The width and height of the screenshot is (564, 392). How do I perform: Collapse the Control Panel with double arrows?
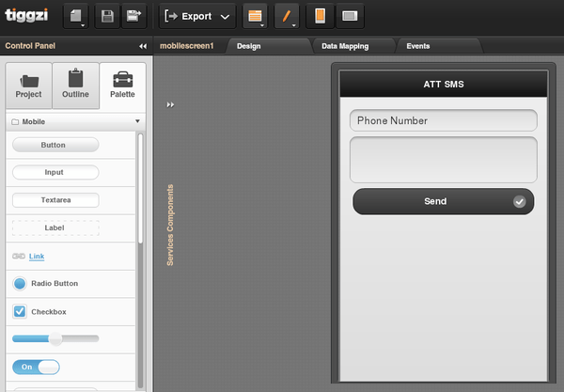pyautogui.click(x=143, y=45)
